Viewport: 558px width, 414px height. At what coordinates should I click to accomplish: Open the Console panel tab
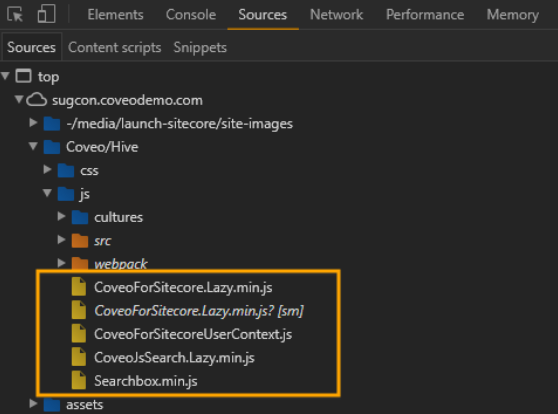(191, 15)
